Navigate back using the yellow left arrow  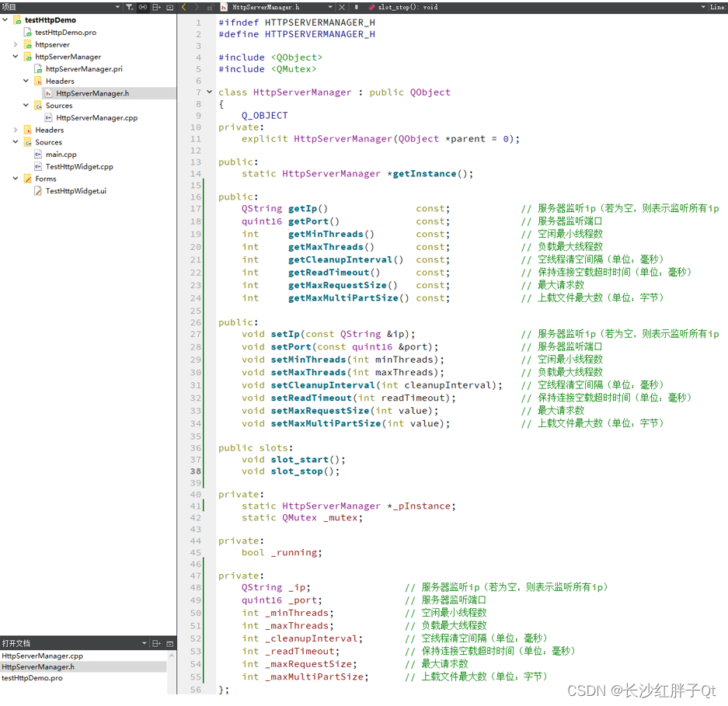pyautogui.click(x=183, y=7)
